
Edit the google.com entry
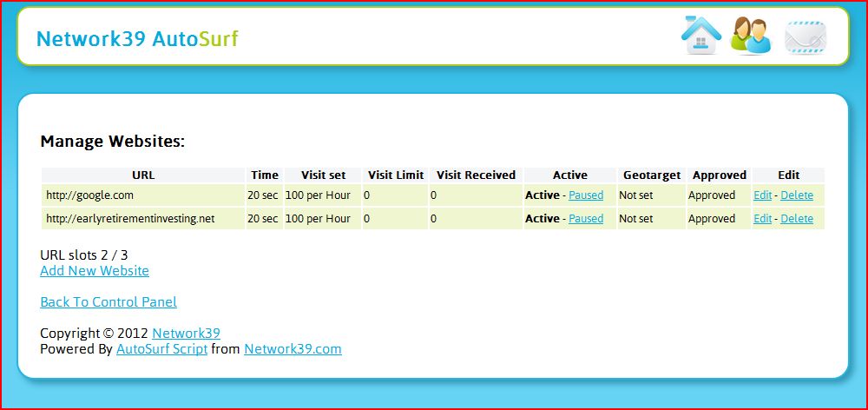click(x=762, y=195)
